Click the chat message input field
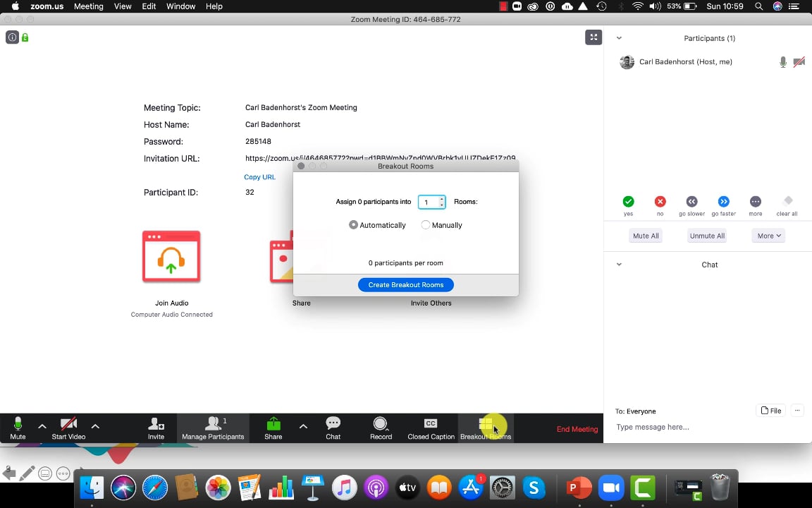 pyautogui.click(x=708, y=427)
